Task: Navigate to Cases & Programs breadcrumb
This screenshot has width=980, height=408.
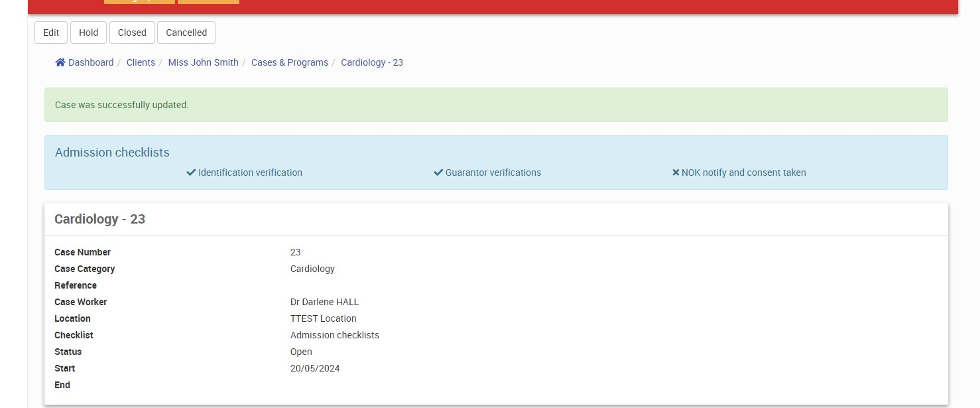Action: click(290, 62)
